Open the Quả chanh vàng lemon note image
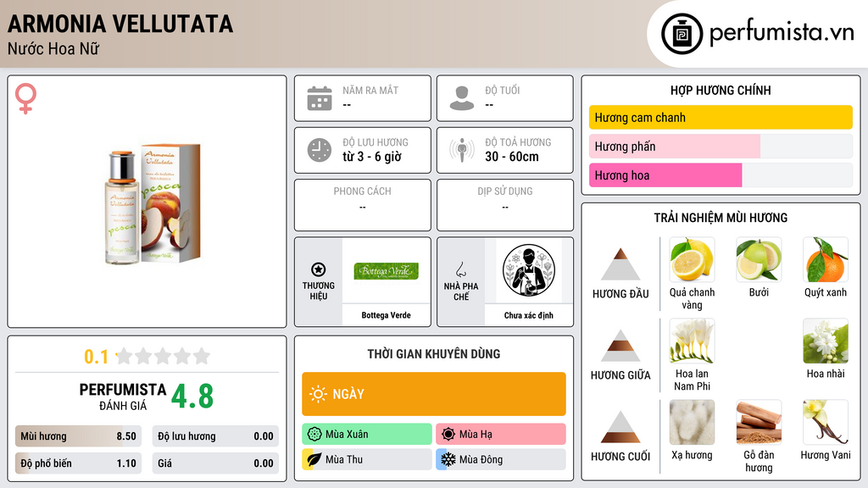This screenshot has width=868, height=488. tap(692, 260)
